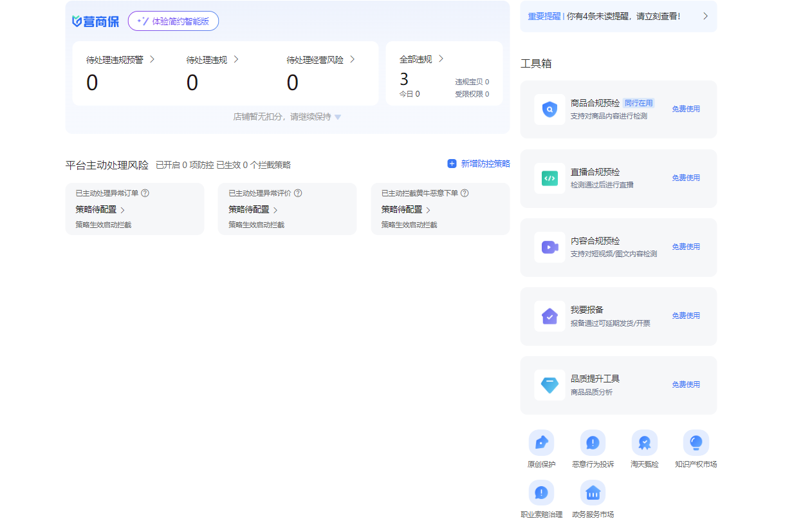Click help icon beside 已主动处理异常订单
The height and width of the screenshot is (528, 812).
(145, 193)
